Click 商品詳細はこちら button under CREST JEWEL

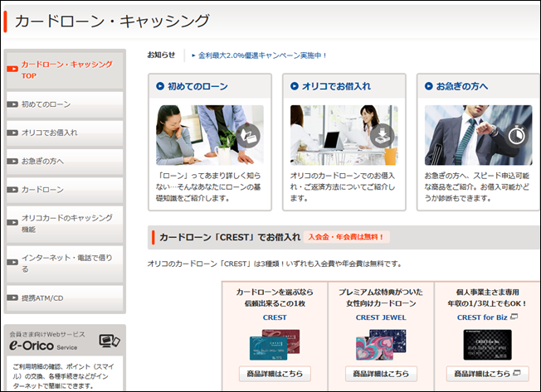coord(381,374)
